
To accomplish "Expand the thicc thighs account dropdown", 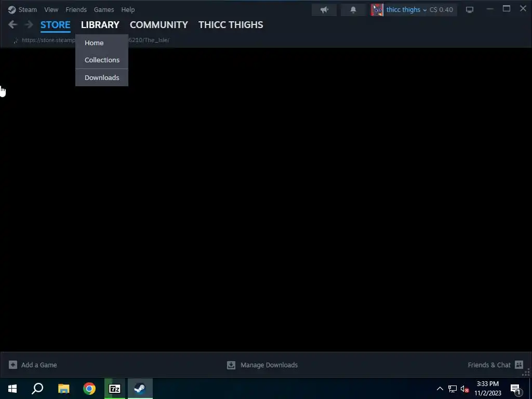I will pos(406,9).
